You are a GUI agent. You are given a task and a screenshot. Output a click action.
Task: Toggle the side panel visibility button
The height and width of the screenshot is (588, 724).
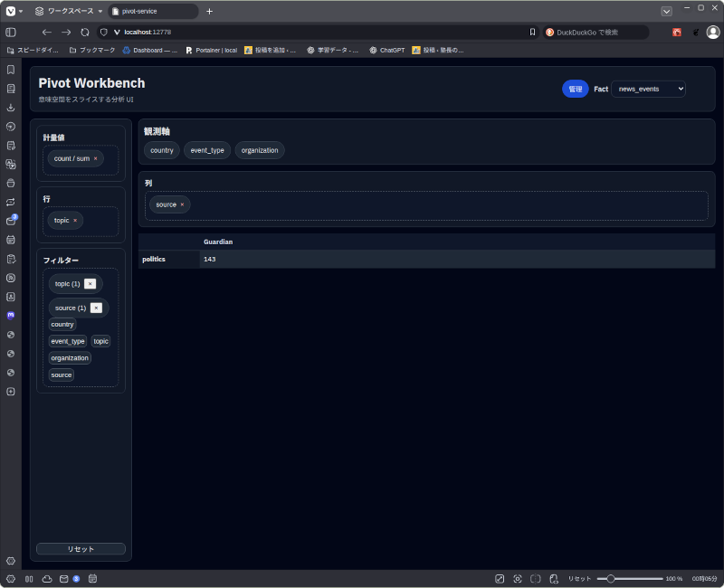(x=11, y=32)
